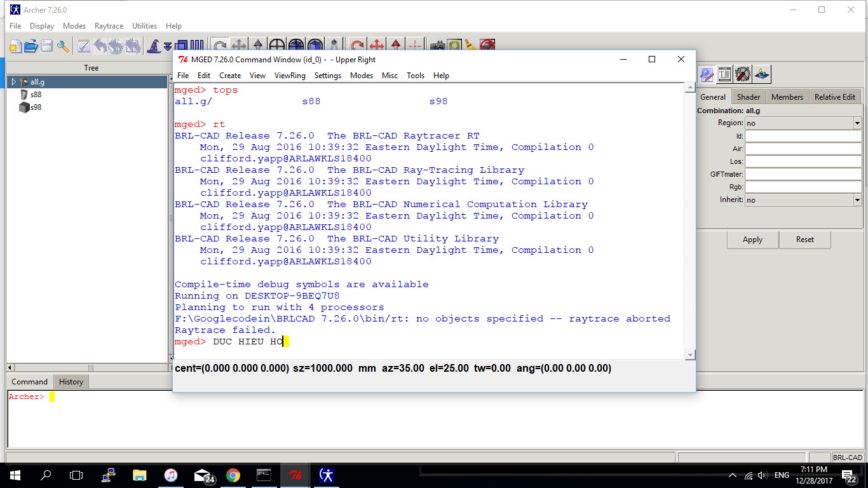Open MGED Settings menu

[328, 76]
